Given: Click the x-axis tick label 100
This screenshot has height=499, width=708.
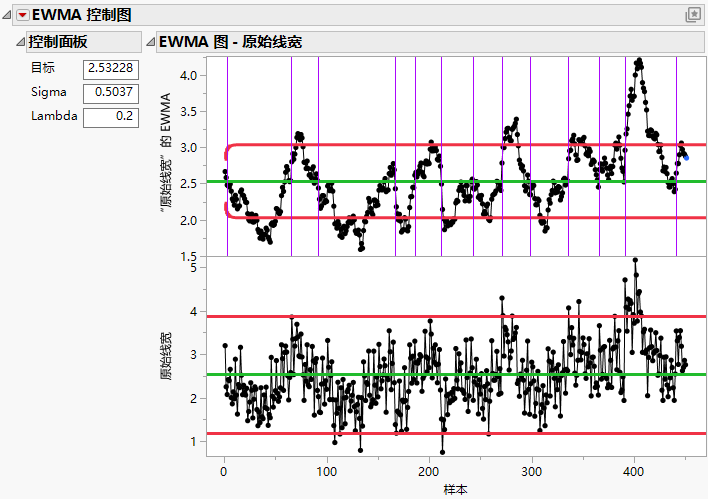Looking at the screenshot, I should (326, 472).
